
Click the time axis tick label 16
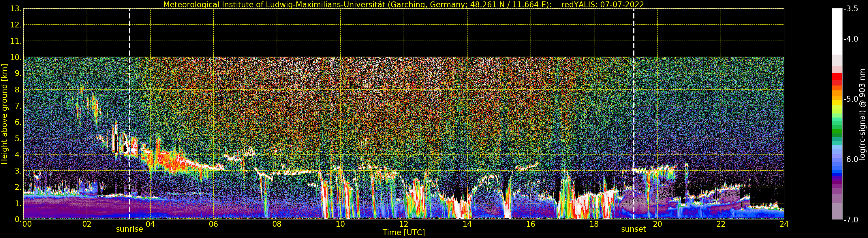pos(531,224)
